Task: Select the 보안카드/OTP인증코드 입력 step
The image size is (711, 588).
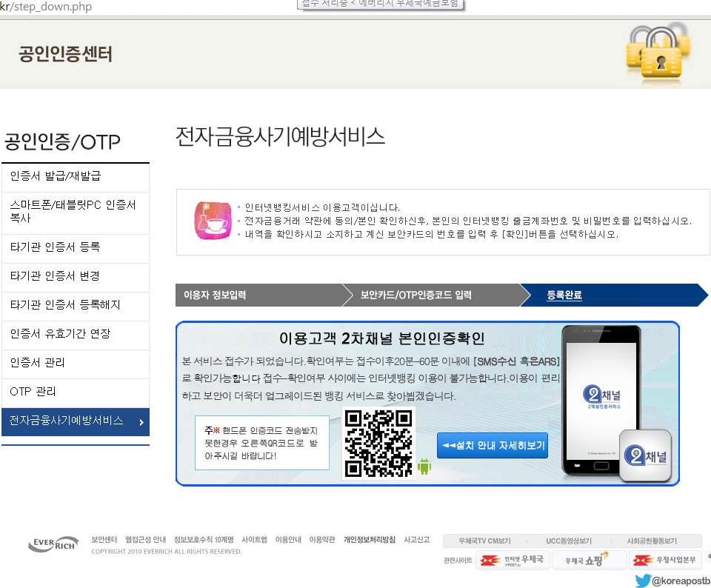Action: click(x=415, y=295)
